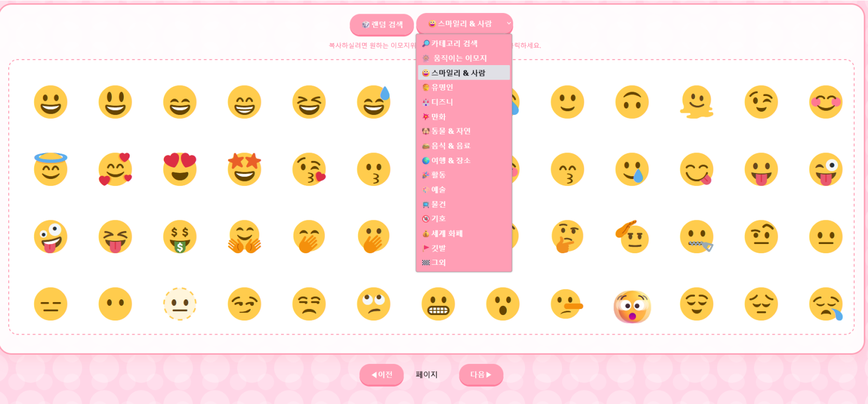
Task: Click the melting face emoji
Action: click(697, 102)
